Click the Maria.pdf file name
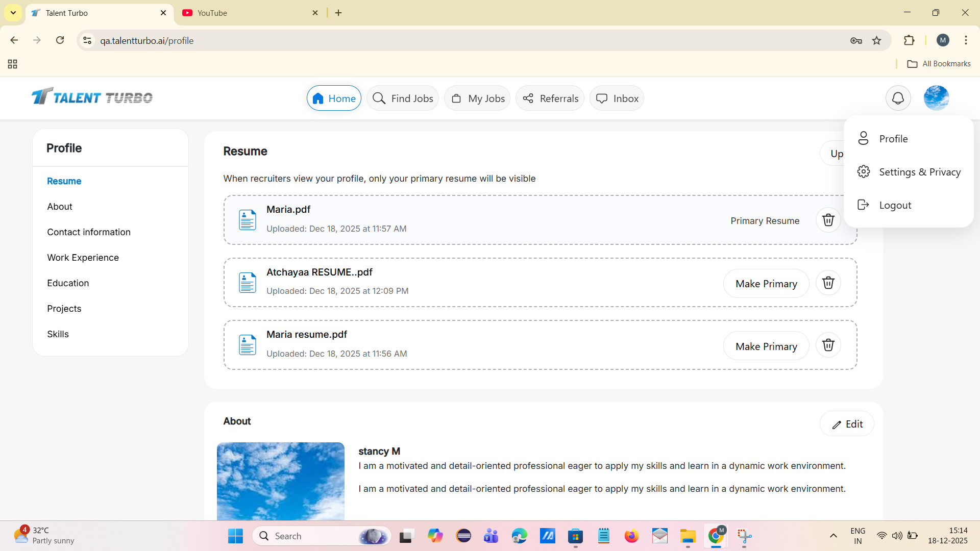This screenshot has width=980, height=551. (288, 210)
